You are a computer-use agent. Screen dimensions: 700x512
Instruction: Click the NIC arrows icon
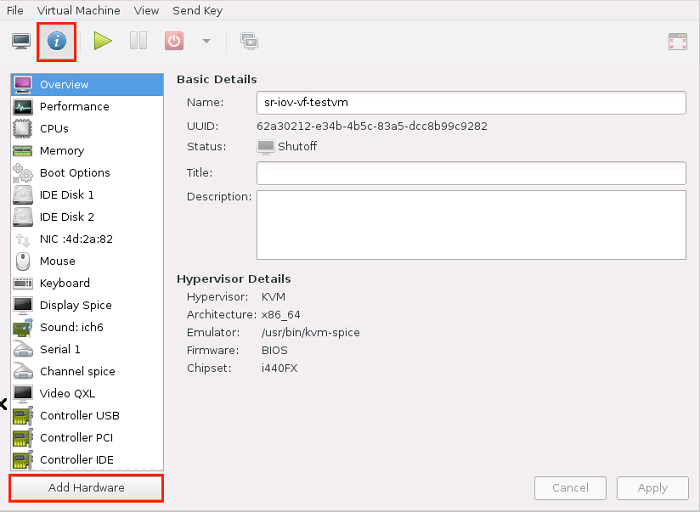23,240
